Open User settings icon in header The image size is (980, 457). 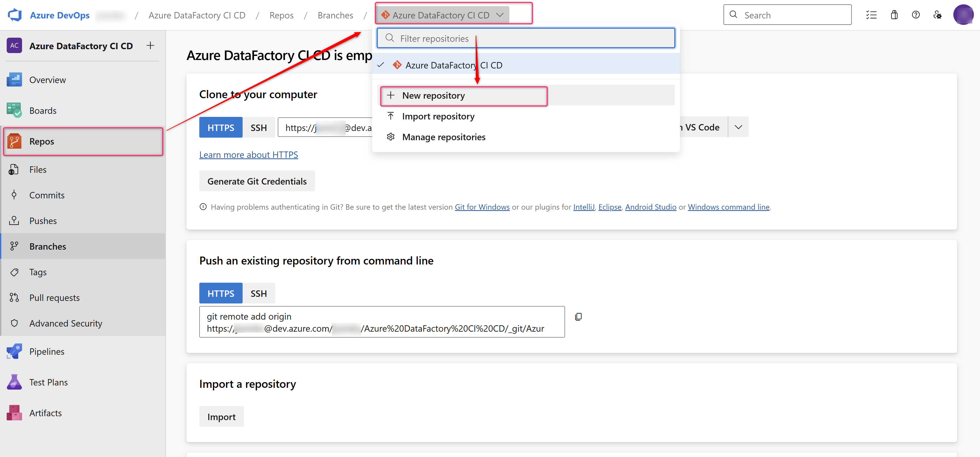(937, 15)
